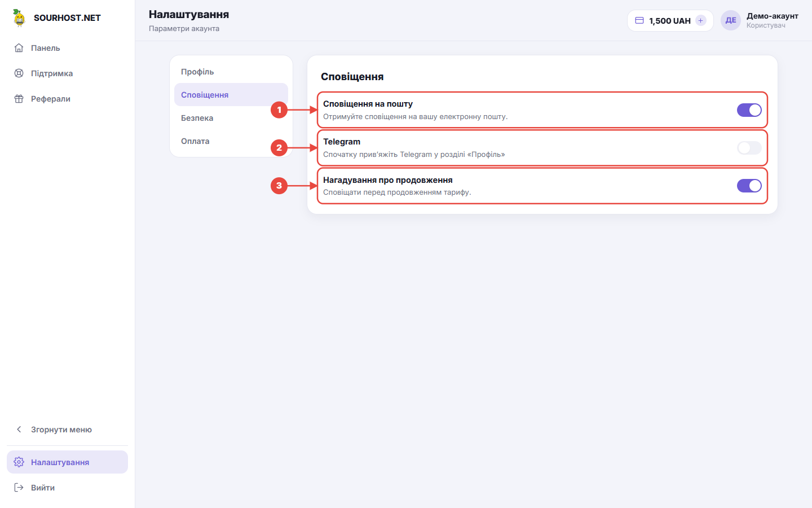The width and height of the screenshot is (812, 508).
Task: Select the Сповіщення settings tab
Action: [231, 95]
